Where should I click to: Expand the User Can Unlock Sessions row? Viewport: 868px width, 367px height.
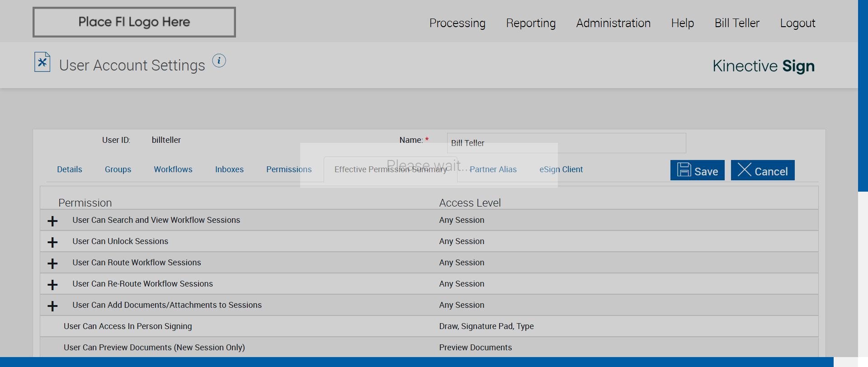pos(52,242)
